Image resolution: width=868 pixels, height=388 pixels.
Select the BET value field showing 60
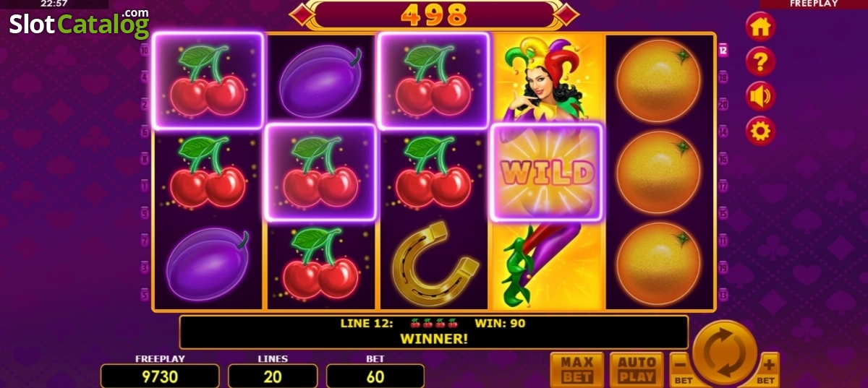[375, 376]
